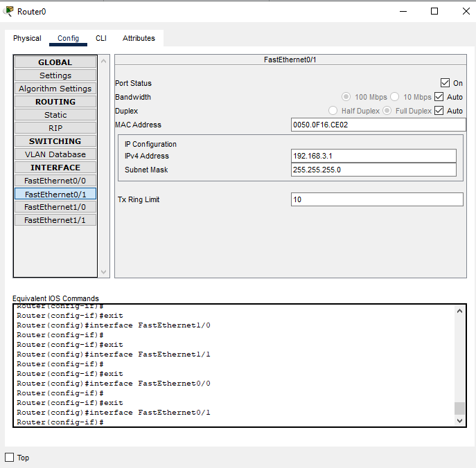Open RIP routing configuration
Image resolution: width=476 pixels, height=468 pixels.
[55, 128]
